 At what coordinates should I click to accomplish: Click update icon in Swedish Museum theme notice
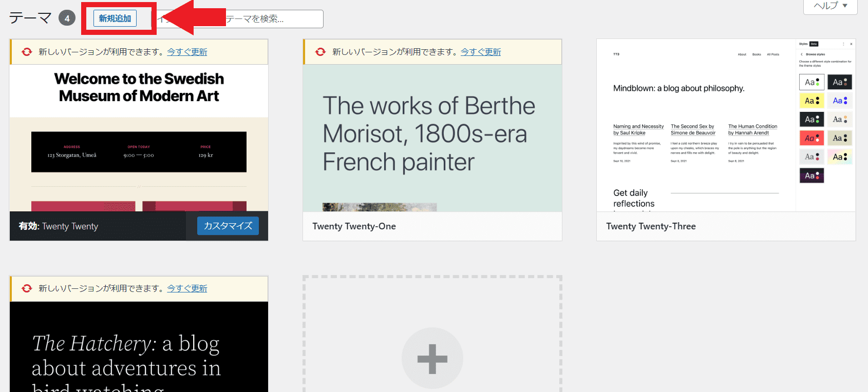[x=27, y=52]
